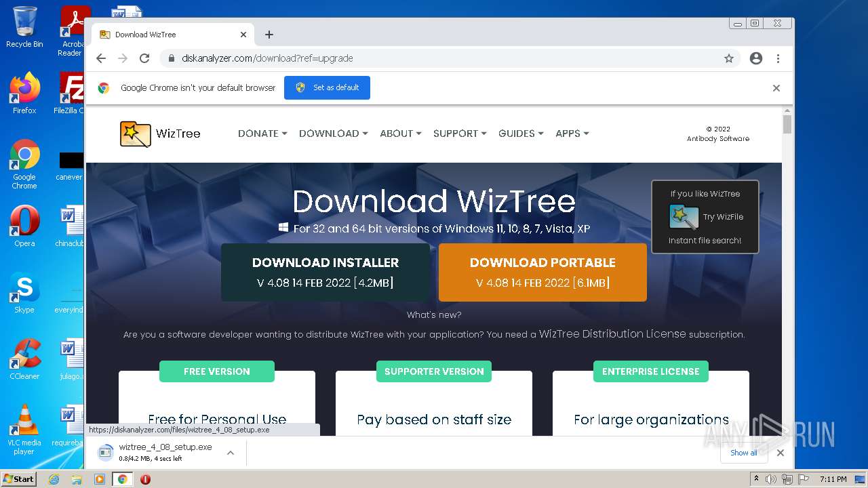
Task: Expand the DONATE menu
Action: pos(262,134)
